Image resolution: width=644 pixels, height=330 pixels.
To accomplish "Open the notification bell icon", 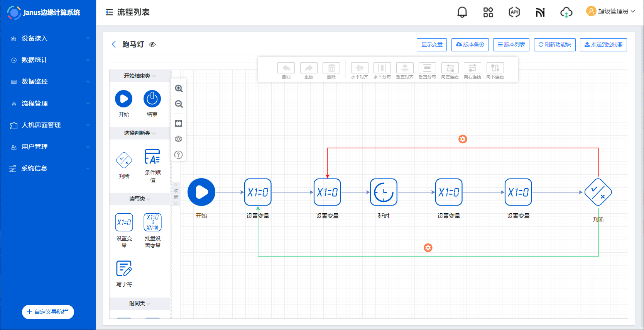I will point(462,12).
